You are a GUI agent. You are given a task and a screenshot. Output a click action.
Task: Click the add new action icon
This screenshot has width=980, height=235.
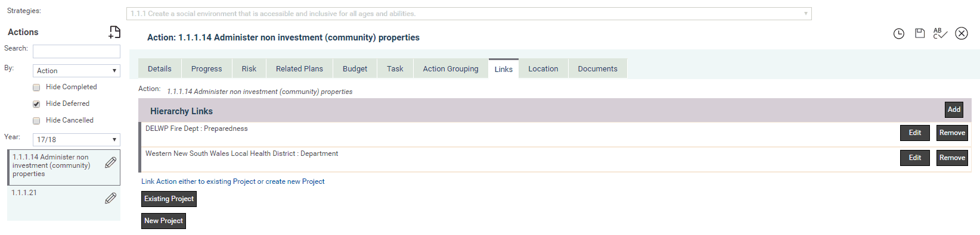click(x=114, y=32)
